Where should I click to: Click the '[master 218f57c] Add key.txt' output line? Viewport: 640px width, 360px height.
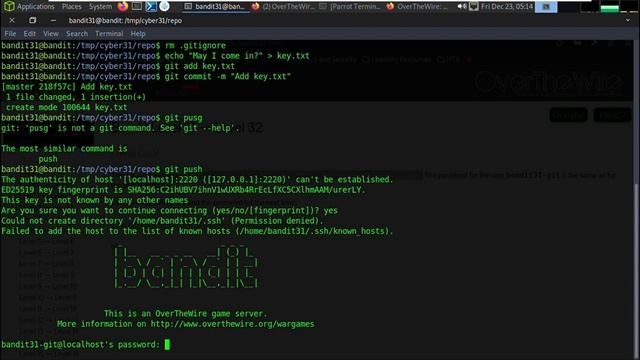coord(67,87)
